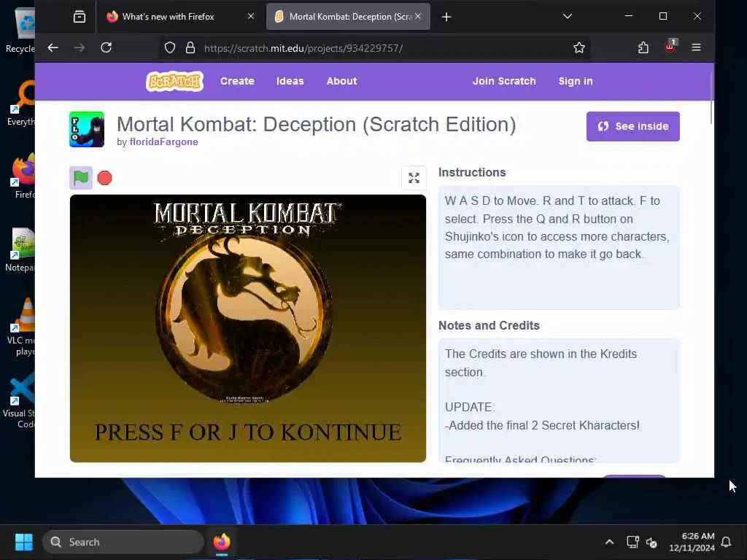This screenshot has width=747, height=560.
Task: Open the tracking protection shield icon
Action: pyautogui.click(x=170, y=47)
